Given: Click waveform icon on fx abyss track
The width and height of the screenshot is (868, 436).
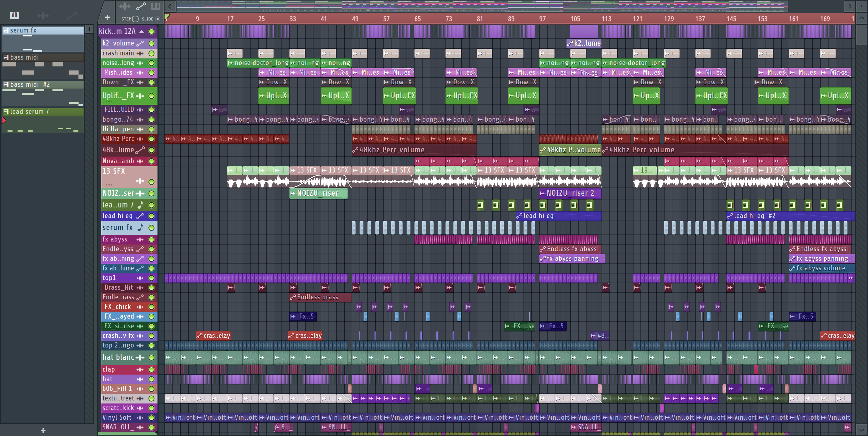Looking at the screenshot, I should click(140, 240).
